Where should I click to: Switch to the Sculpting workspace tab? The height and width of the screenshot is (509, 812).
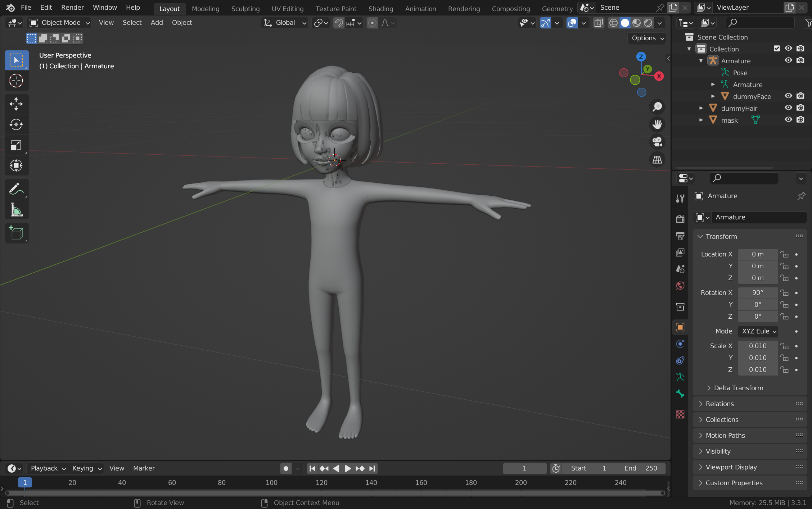245,9
